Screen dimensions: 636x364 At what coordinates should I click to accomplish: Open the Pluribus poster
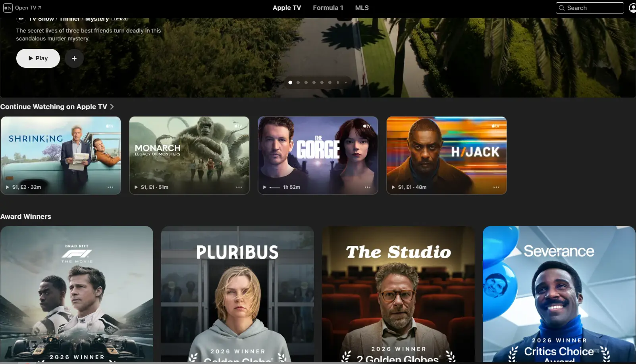[x=237, y=294]
